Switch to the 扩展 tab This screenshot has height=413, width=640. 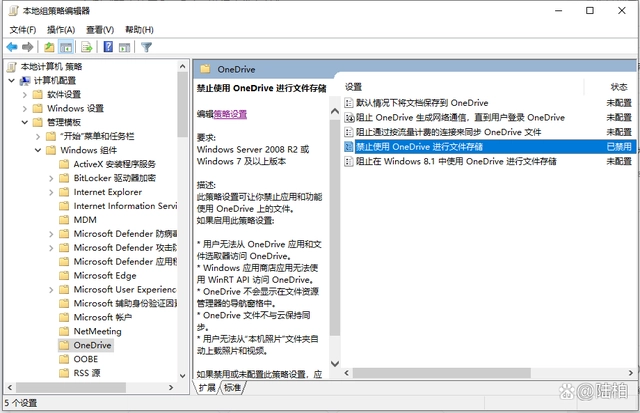point(207,388)
